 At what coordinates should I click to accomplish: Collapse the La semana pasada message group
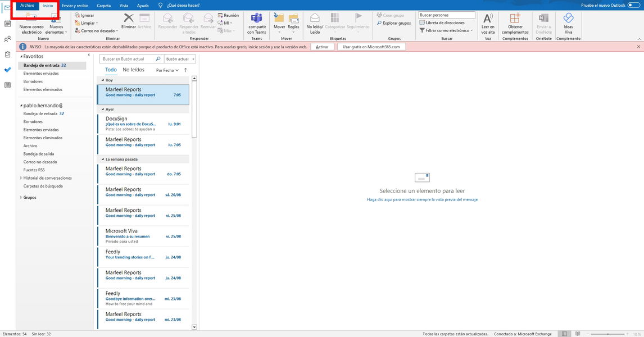pos(103,160)
